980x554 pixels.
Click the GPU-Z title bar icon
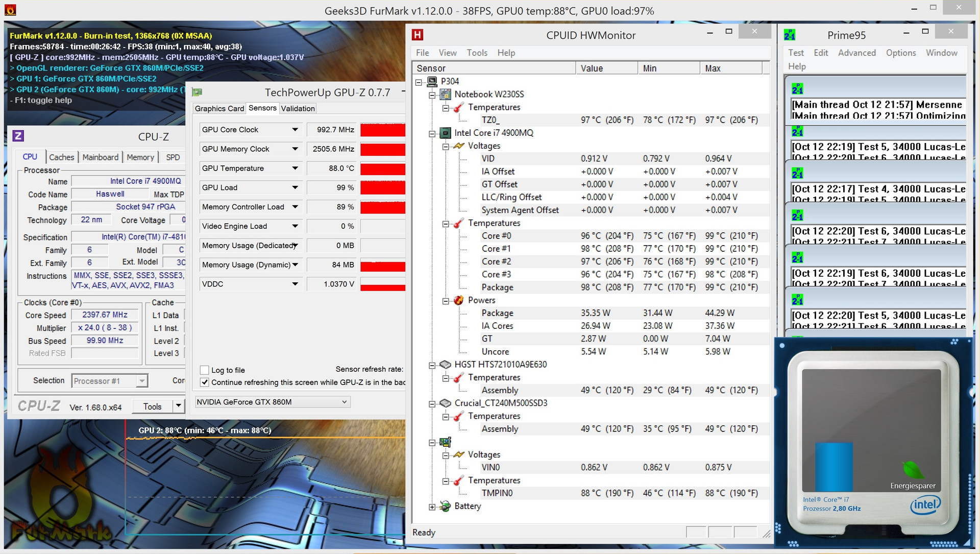click(x=197, y=92)
